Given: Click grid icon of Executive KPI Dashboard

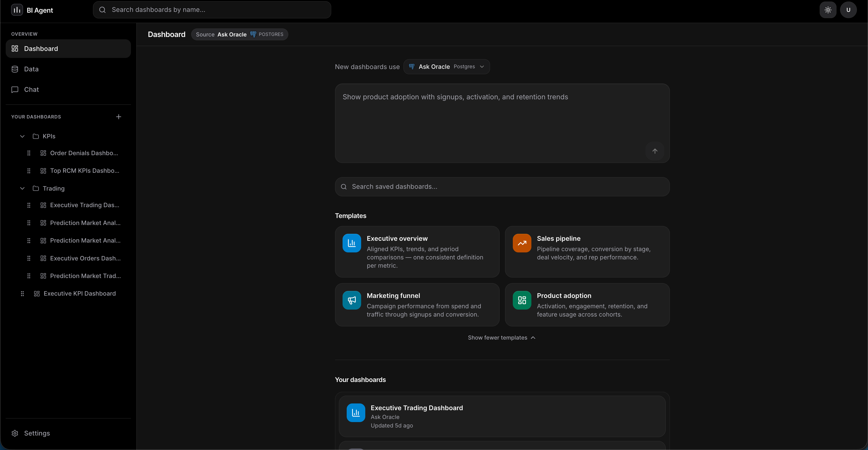Looking at the screenshot, I should 37,294.
